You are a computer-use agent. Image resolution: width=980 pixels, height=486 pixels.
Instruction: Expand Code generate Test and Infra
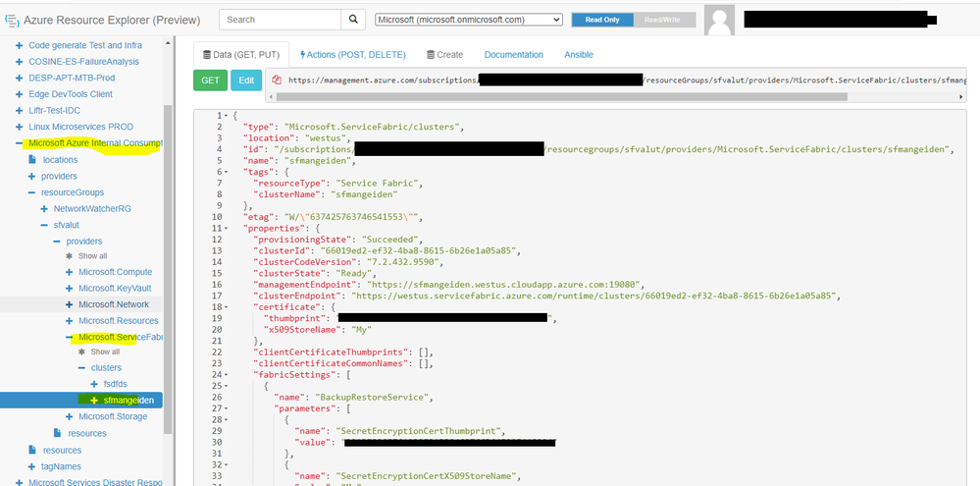19,46
